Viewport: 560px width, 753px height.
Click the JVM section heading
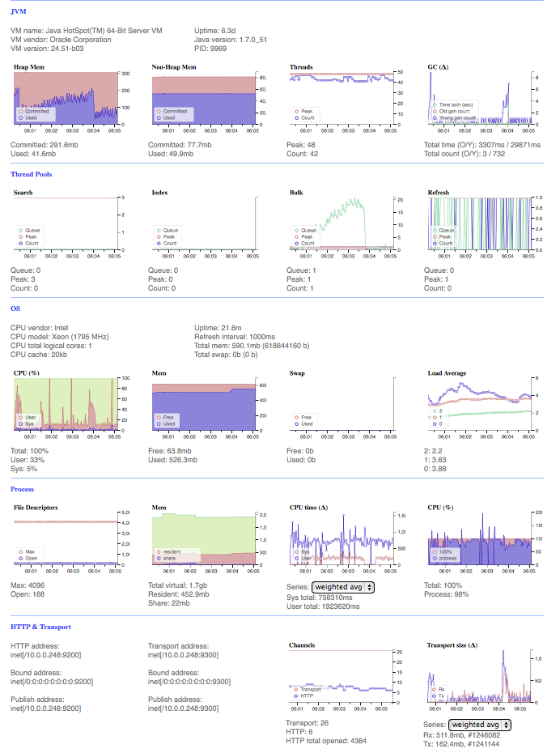click(19, 11)
